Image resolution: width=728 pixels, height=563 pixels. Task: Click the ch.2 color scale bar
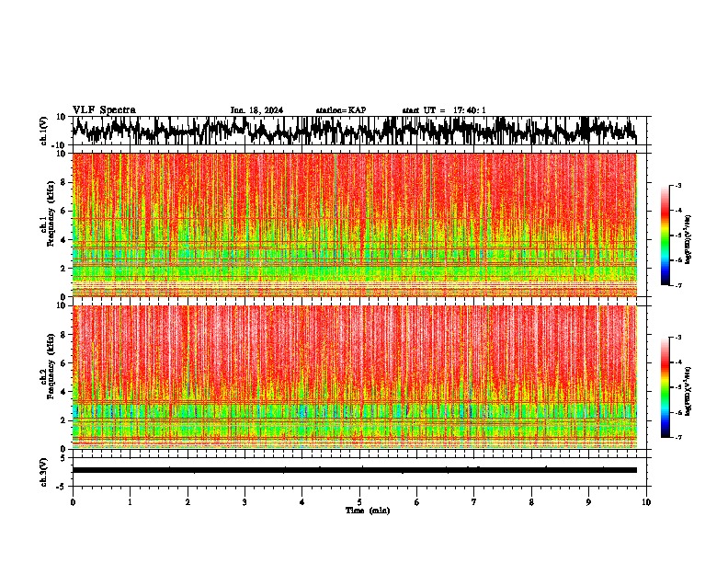665,387
